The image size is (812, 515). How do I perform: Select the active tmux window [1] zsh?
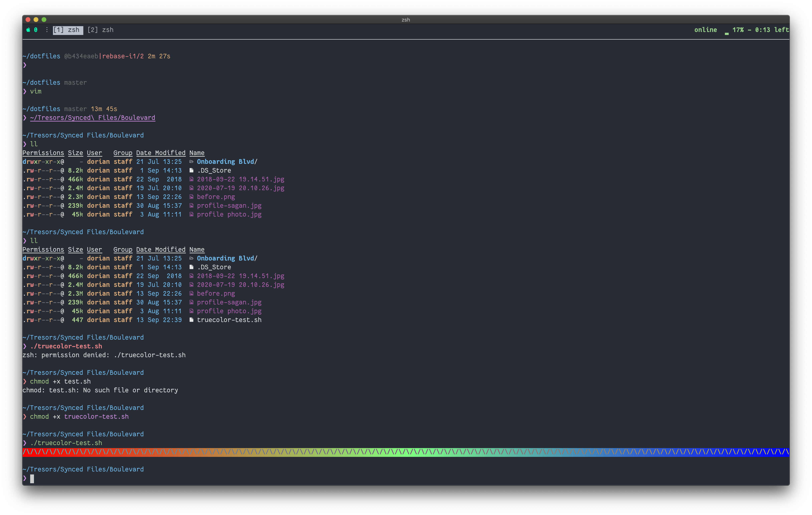pos(68,30)
